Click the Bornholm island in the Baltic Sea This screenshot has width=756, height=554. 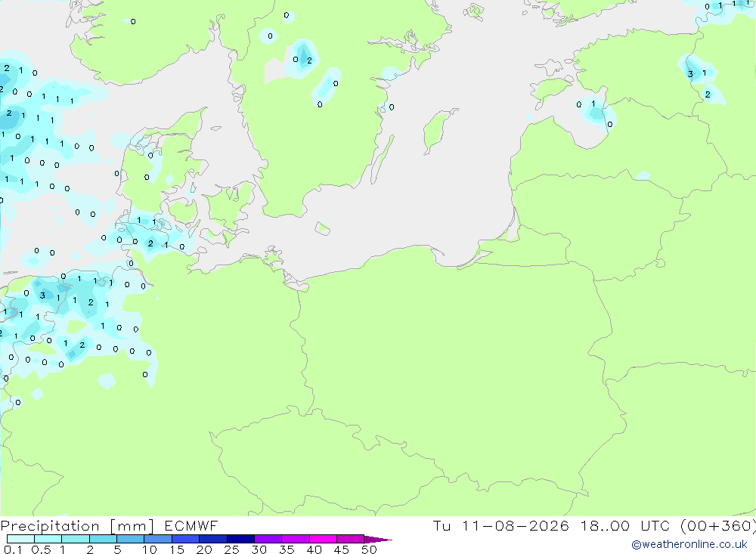tap(323, 228)
